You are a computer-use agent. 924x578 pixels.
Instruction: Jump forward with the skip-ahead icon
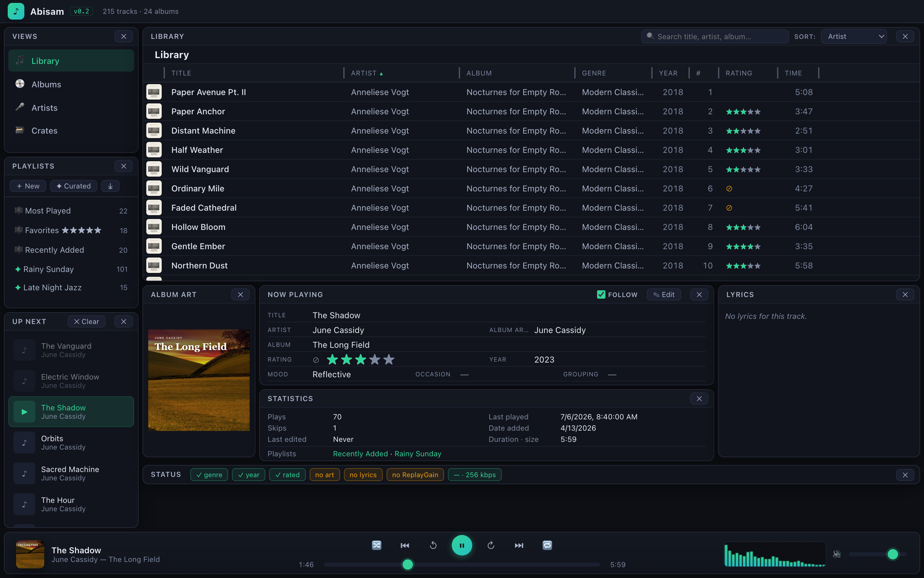coord(491,545)
